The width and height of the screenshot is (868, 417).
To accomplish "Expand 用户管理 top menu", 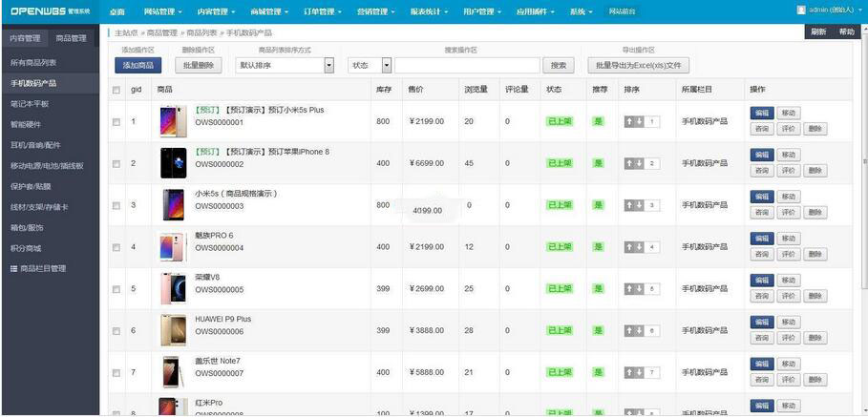I will point(483,11).
